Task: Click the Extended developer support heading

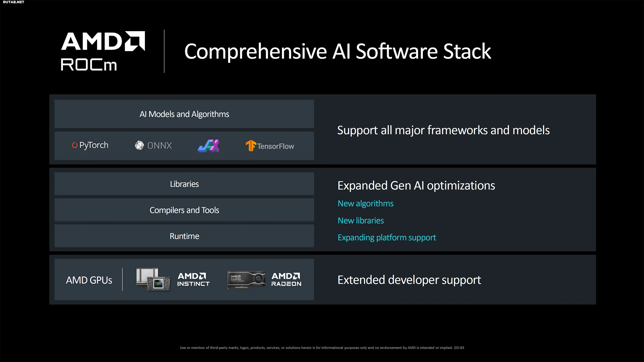Action: pos(409,280)
